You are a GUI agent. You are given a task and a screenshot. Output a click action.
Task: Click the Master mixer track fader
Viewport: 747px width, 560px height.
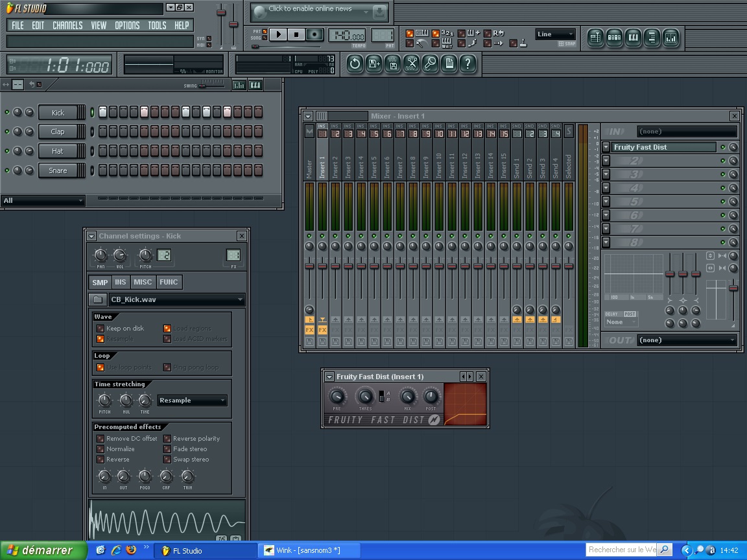(x=309, y=266)
